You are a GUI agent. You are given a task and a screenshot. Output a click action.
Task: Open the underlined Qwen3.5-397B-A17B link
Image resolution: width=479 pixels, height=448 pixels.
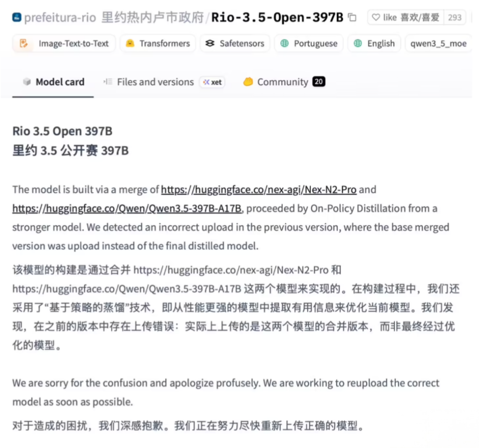pyautogui.click(x=127, y=209)
